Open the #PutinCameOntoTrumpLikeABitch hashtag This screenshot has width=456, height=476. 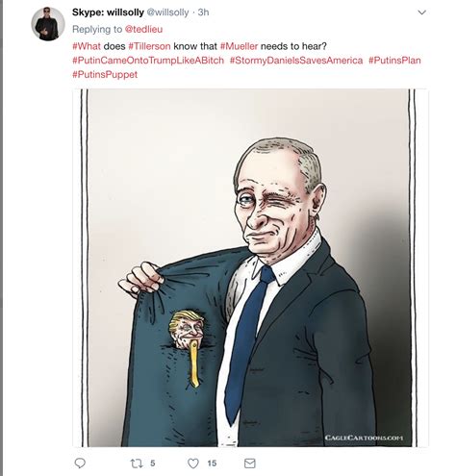click(x=148, y=61)
